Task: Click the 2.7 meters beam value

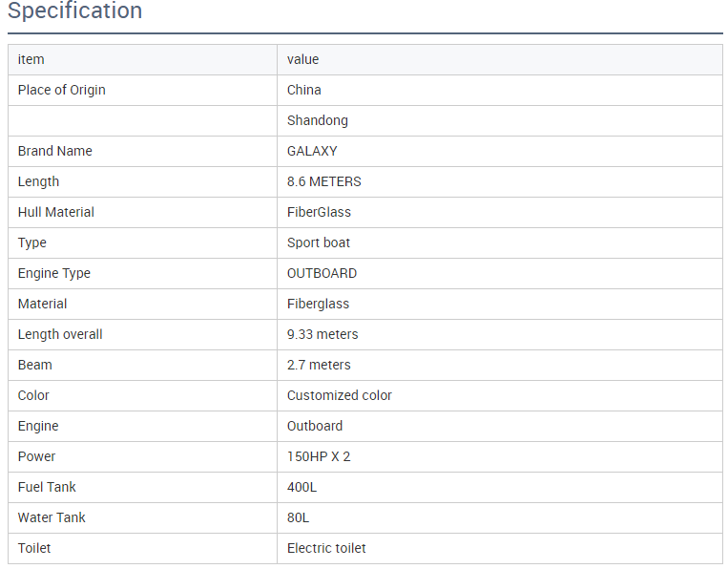Action: [x=319, y=365]
